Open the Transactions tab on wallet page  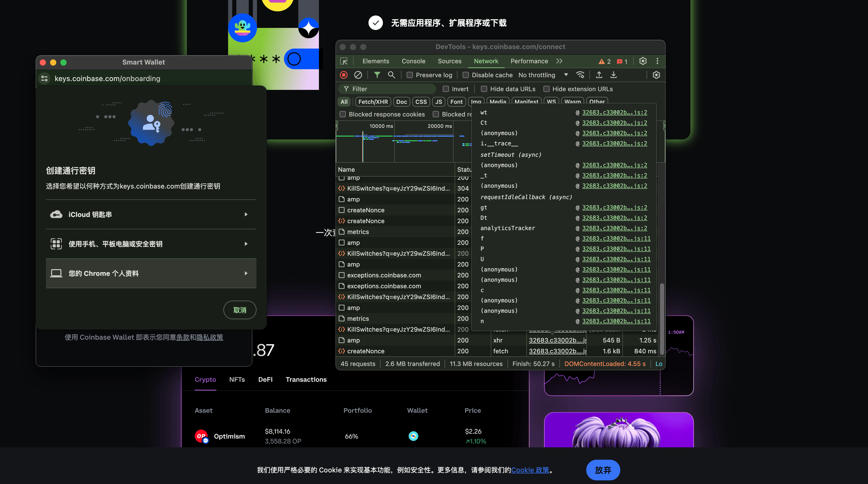(x=306, y=379)
